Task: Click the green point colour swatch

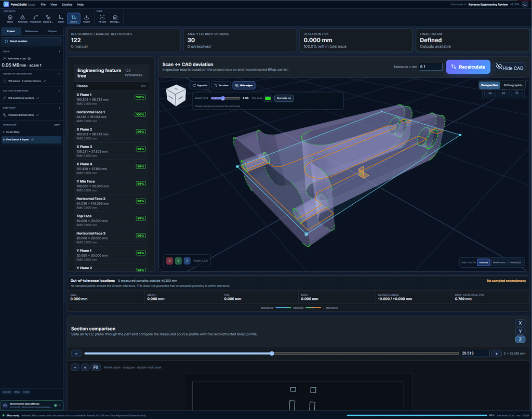Action: [x=268, y=98]
